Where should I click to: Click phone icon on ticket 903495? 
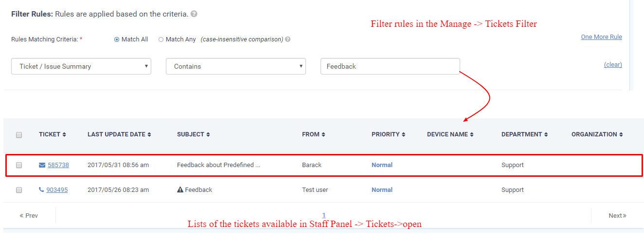[x=41, y=190]
